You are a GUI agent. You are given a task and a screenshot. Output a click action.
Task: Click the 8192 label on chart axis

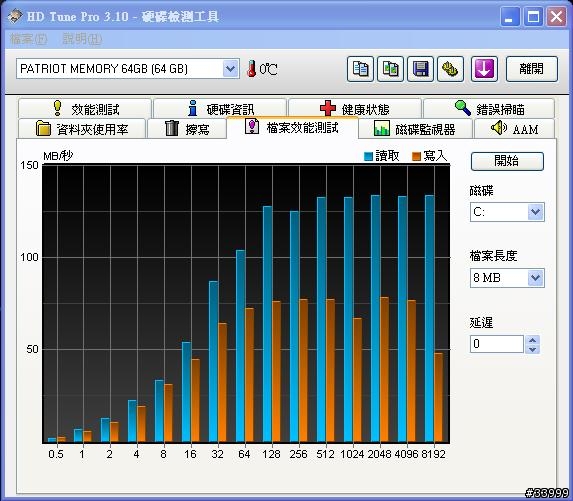click(x=433, y=454)
